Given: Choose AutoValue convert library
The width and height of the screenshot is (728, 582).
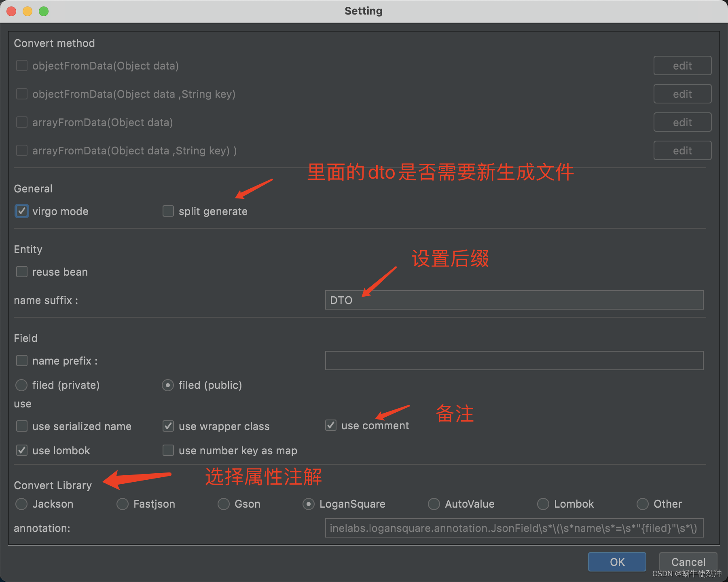Looking at the screenshot, I should [434, 504].
